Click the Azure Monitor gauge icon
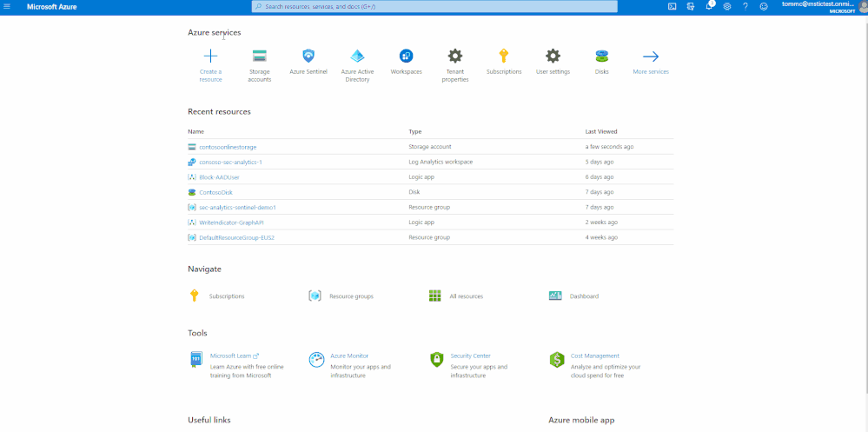Viewport: 868px width, 432px height. [x=316, y=360]
